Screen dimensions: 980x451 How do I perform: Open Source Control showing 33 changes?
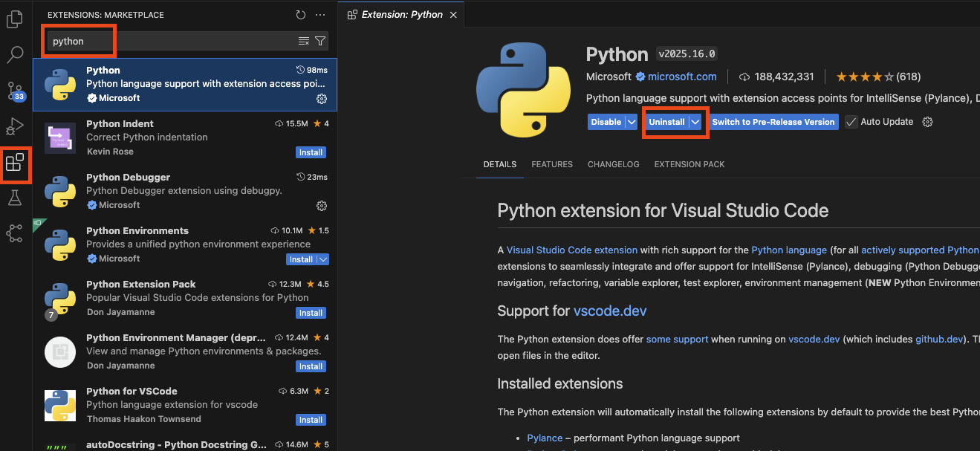coord(15,90)
